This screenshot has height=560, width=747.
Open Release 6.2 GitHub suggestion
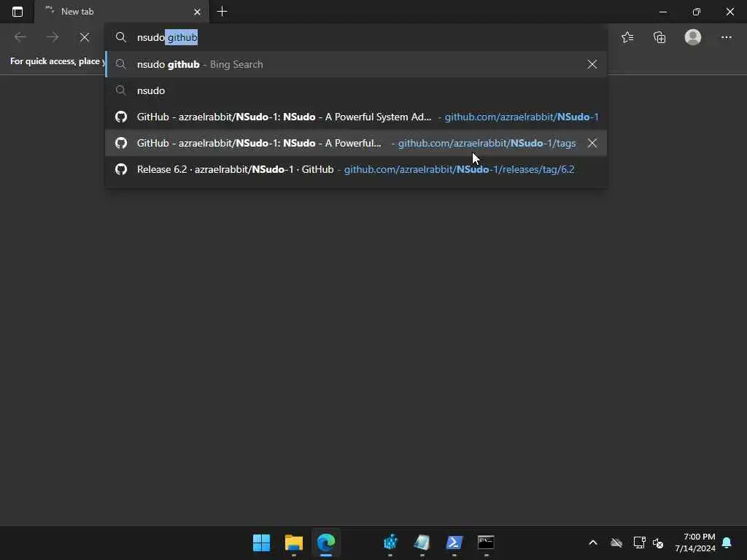point(356,169)
